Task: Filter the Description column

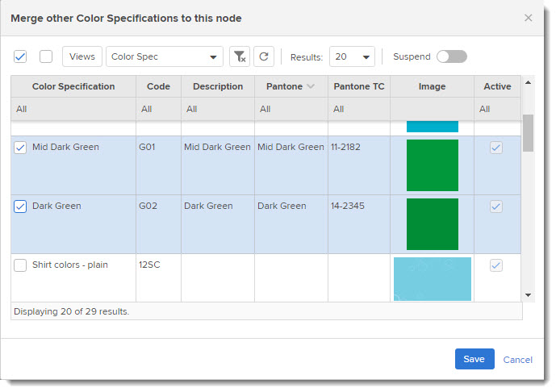Action: pos(218,109)
